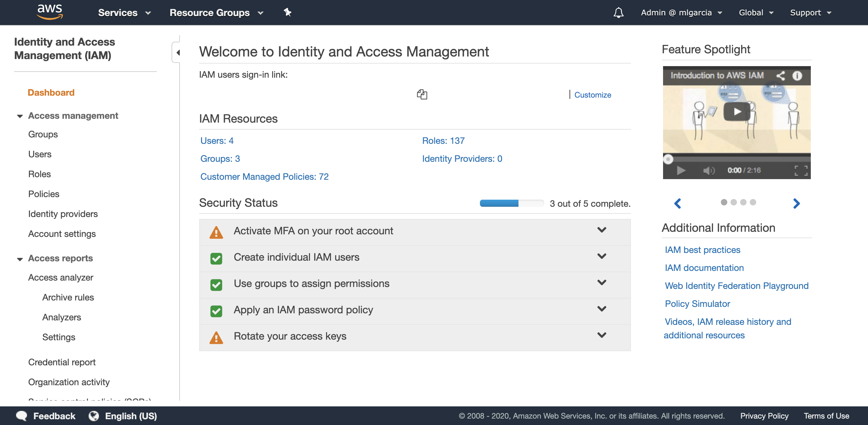Click the pin shortcut icon
868x425 pixels.
click(287, 13)
